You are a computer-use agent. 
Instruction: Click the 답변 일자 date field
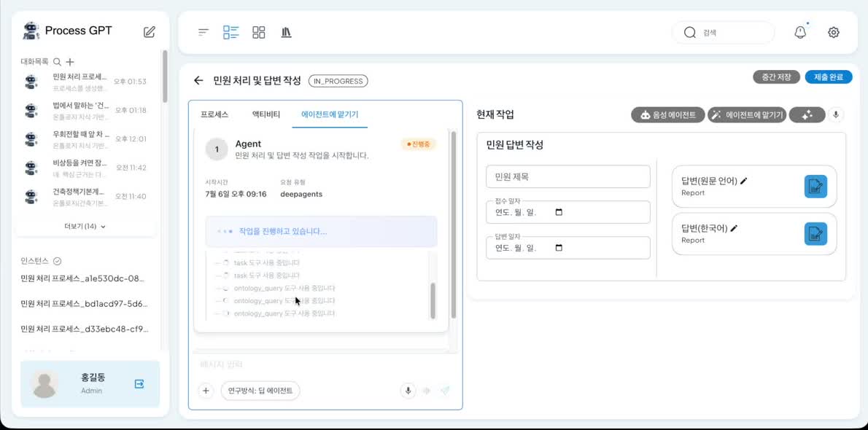568,247
